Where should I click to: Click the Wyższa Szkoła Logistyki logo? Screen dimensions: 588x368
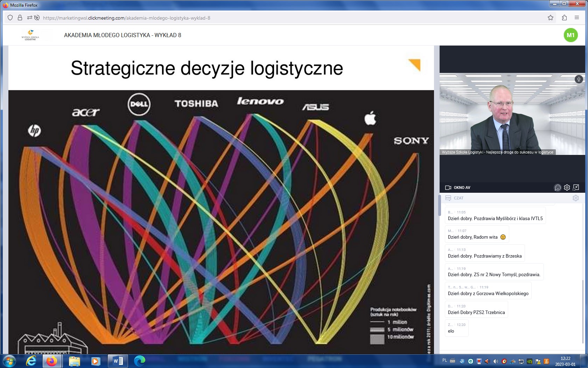30,35
